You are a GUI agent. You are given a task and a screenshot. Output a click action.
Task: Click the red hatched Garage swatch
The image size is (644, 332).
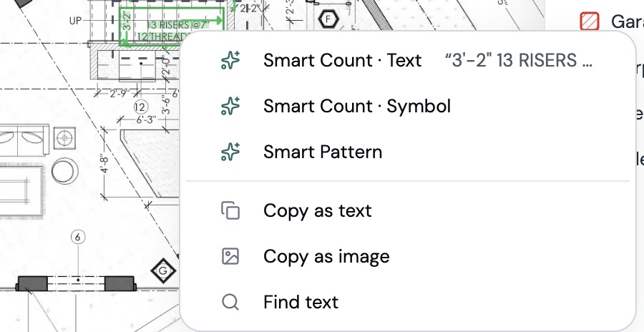coord(590,21)
